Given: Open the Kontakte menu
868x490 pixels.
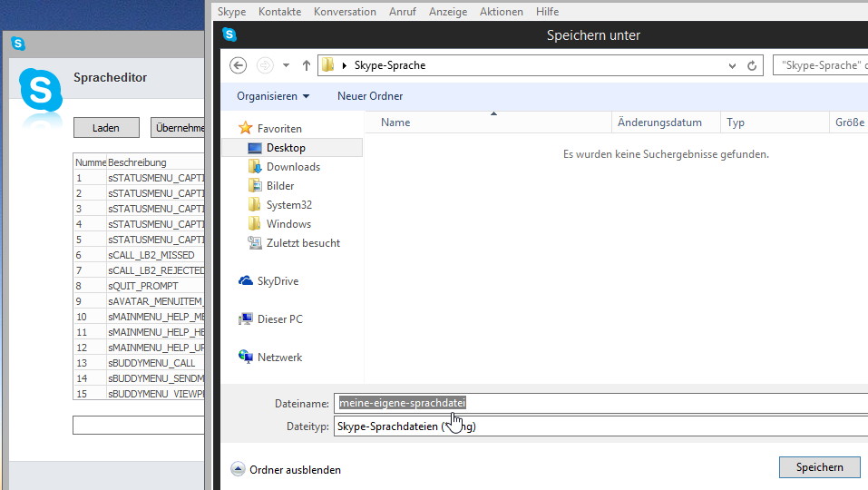Looking at the screenshot, I should click(x=279, y=12).
